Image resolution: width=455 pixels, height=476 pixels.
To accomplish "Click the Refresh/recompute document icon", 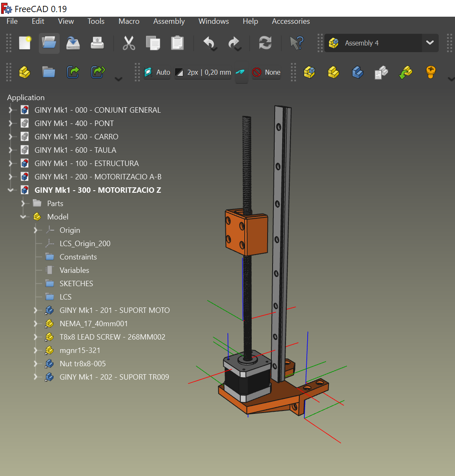I will click(x=265, y=43).
